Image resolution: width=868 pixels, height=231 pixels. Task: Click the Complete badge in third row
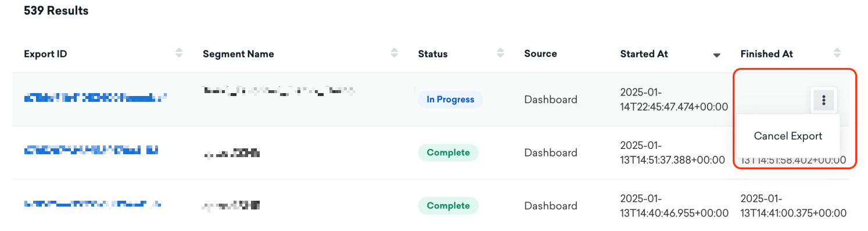click(x=448, y=205)
